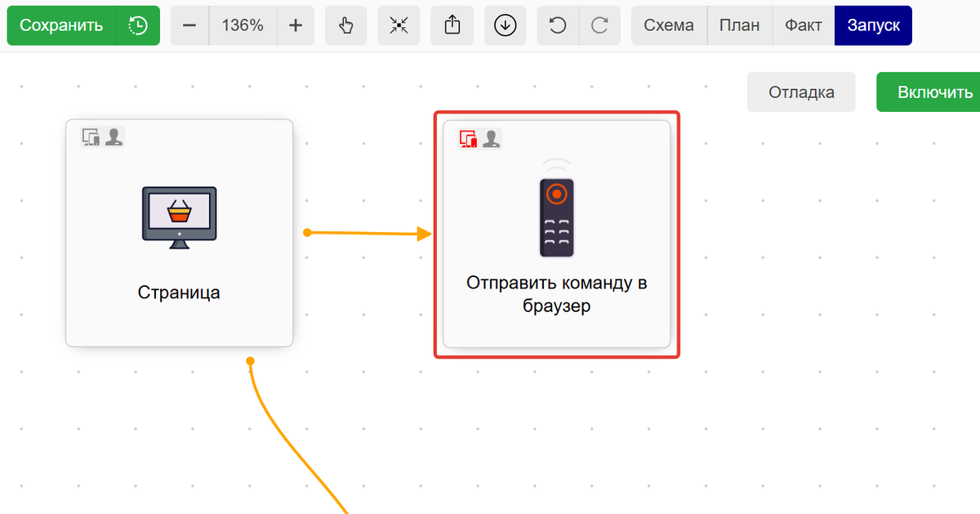Select the remote control icon in Отправить команду block
The height and width of the screenshot is (514, 980).
pyautogui.click(x=556, y=216)
